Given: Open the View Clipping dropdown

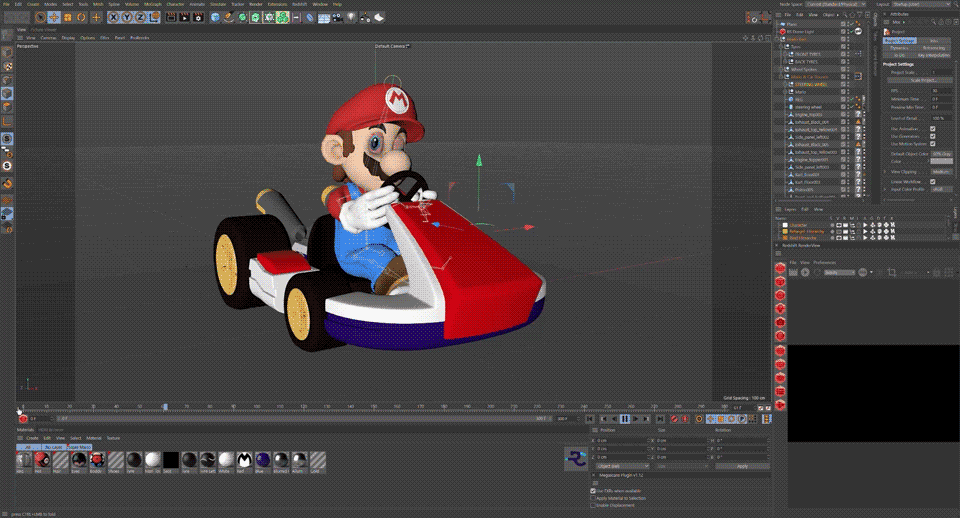Looking at the screenshot, I should [941, 171].
